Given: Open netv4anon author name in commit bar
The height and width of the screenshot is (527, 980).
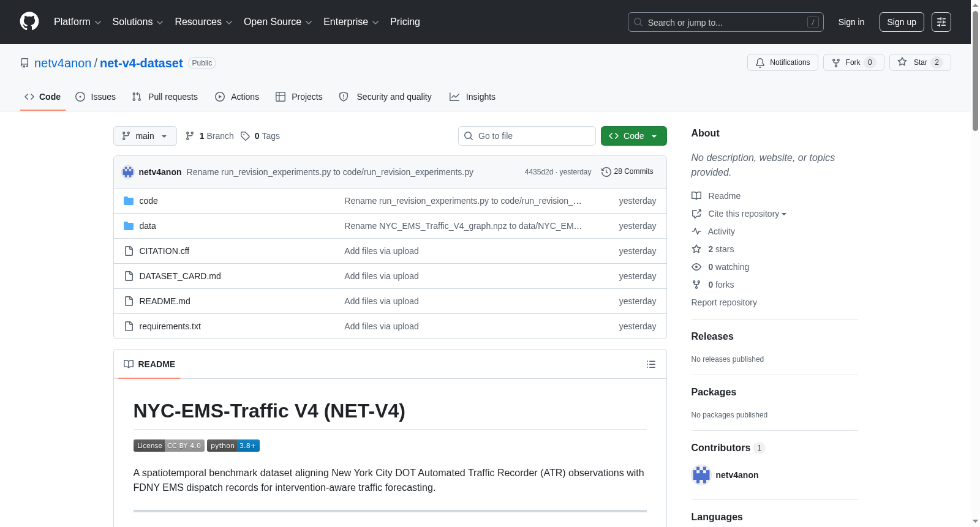Looking at the screenshot, I should click(x=160, y=172).
